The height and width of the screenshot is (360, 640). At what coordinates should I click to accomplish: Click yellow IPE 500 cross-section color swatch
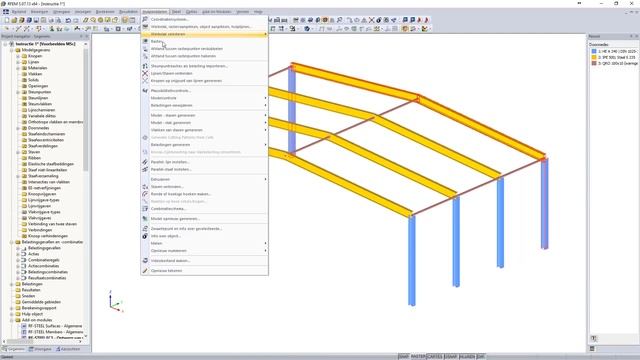pyautogui.click(x=594, y=58)
